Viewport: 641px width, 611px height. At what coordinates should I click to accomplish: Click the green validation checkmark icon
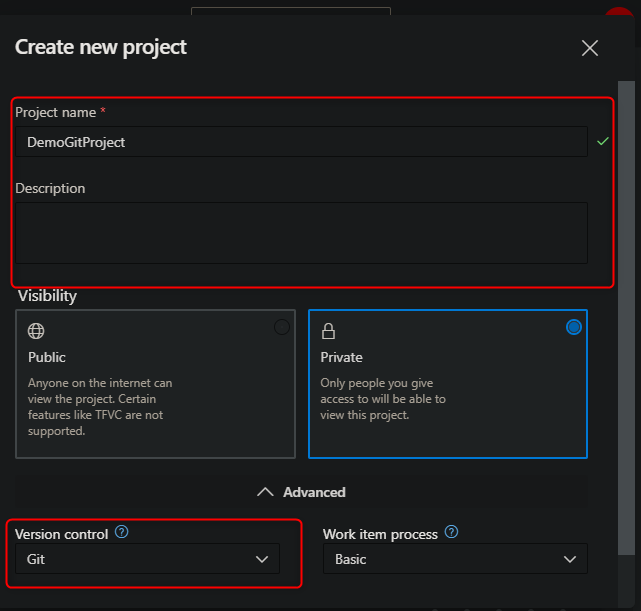point(602,142)
